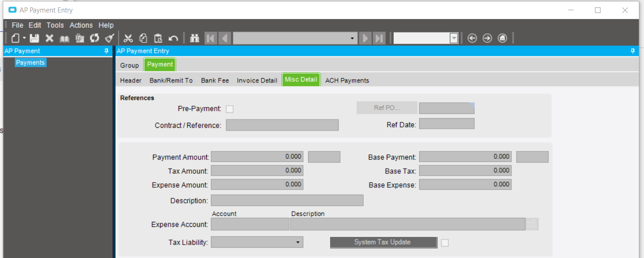Click the AP Payment Entry window icon
Viewport: 644px width, 258px height.
[12, 10]
